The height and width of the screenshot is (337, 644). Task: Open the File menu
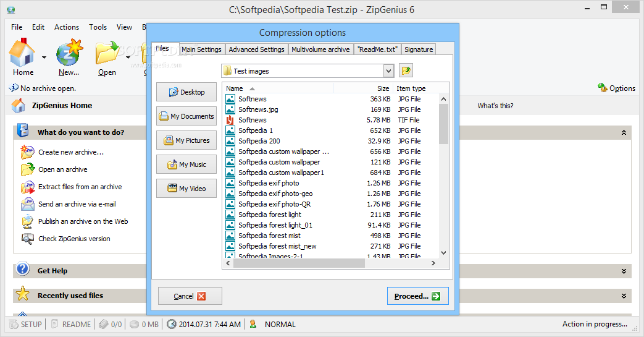[x=17, y=27]
